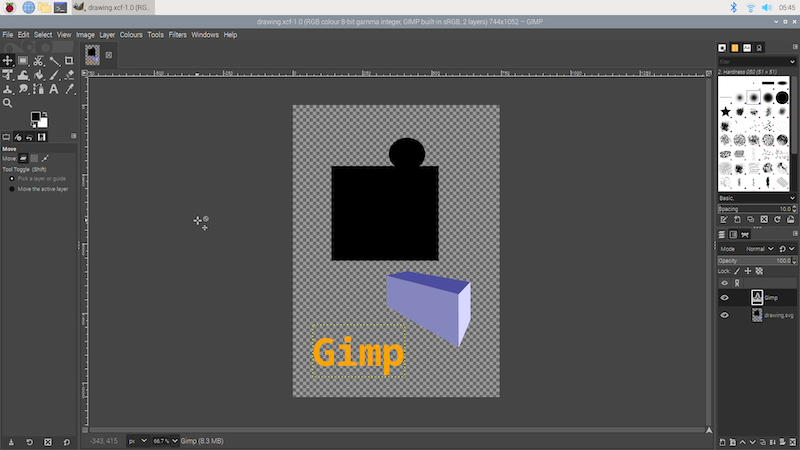Open the px unit dropdown
Screen dimensions: 800x450
tap(137, 441)
